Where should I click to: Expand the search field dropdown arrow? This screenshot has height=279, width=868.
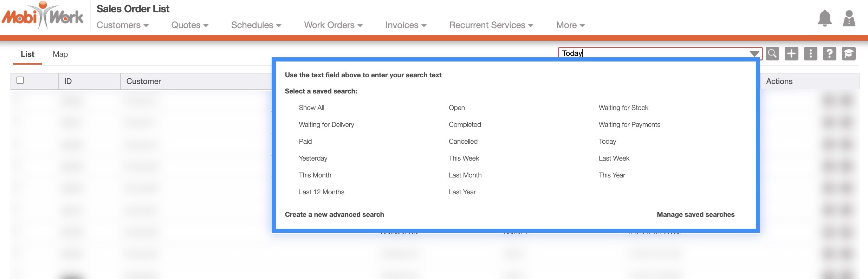[x=754, y=54]
